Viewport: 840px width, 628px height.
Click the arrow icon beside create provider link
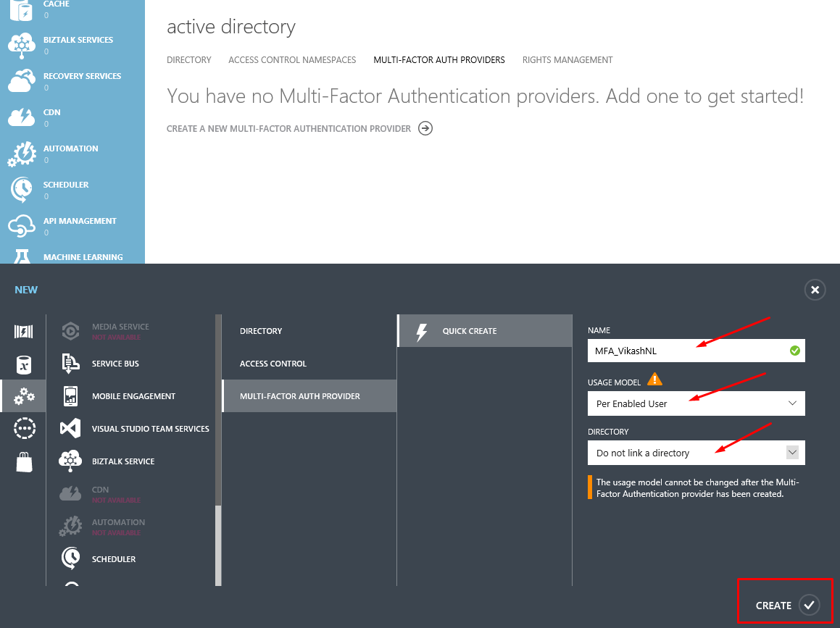pyautogui.click(x=425, y=128)
